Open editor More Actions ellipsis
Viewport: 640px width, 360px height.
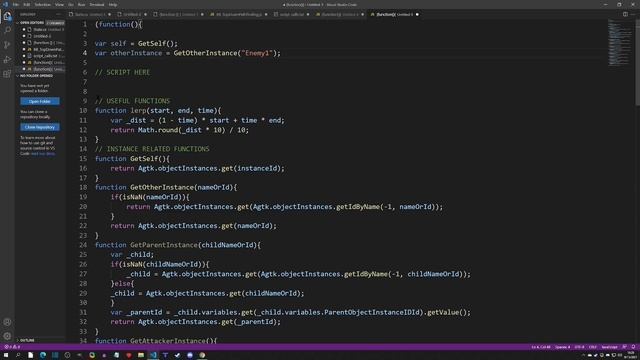pos(633,14)
